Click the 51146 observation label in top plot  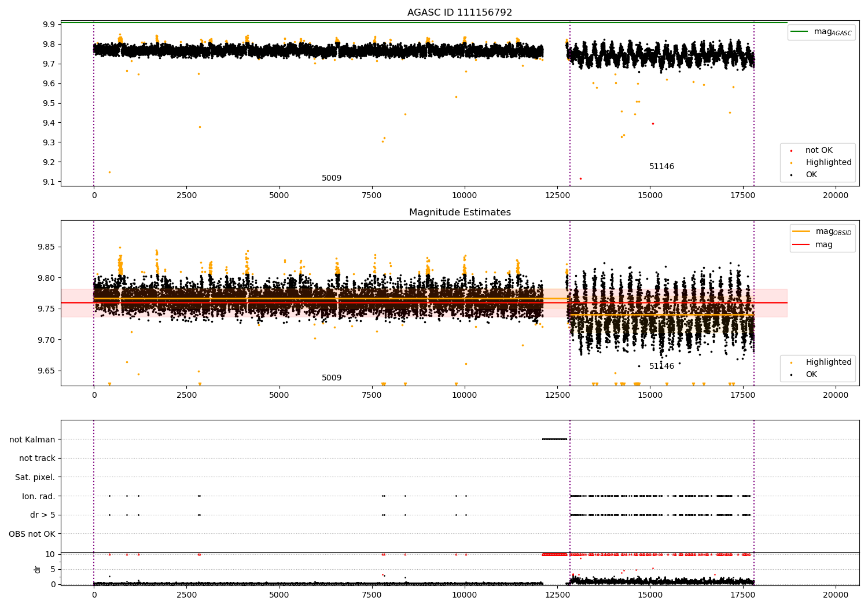[661, 167]
